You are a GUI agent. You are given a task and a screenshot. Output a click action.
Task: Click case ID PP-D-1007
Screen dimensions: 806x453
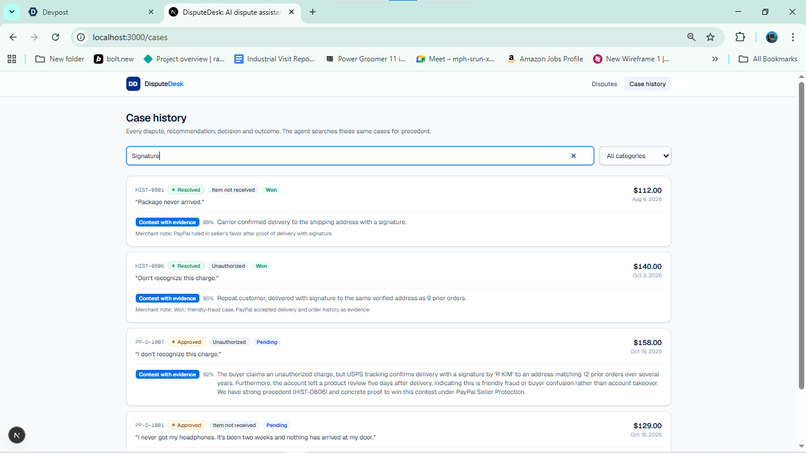150,342
